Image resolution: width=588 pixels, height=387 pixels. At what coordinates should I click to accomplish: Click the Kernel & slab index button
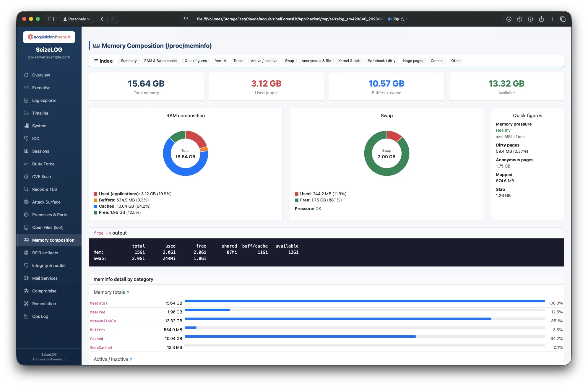pyautogui.click(x=349, y=61)
